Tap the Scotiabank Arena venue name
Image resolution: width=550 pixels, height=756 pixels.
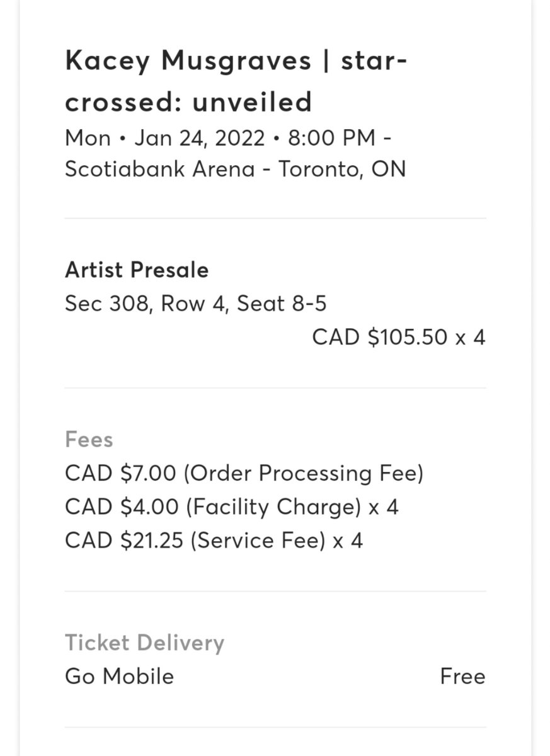pos(159,169)
